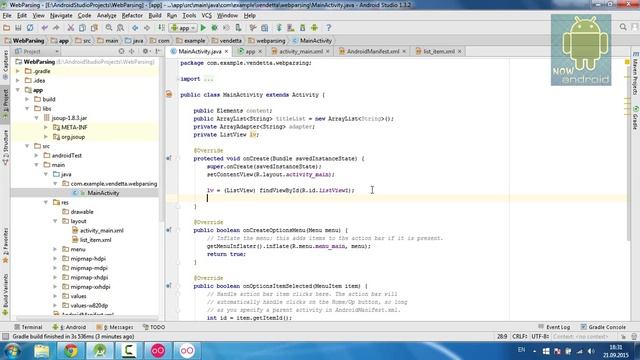Expand the androidTest folder

(36, 156)
